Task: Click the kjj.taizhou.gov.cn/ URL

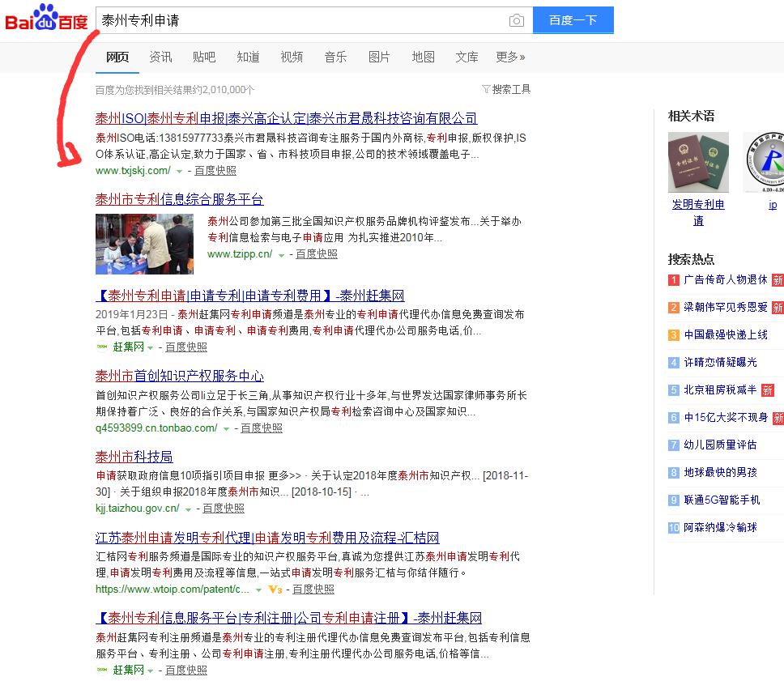Action: (x=138, y=508)
